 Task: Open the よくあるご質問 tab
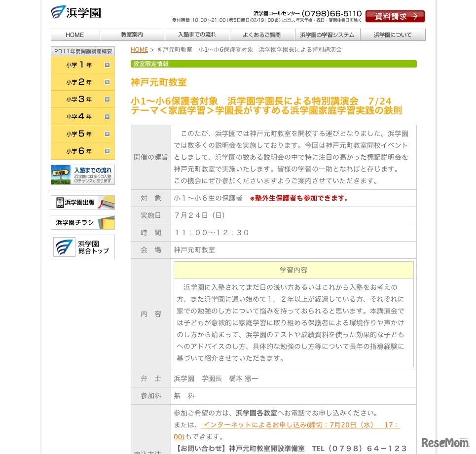click(x=261, y=35)
